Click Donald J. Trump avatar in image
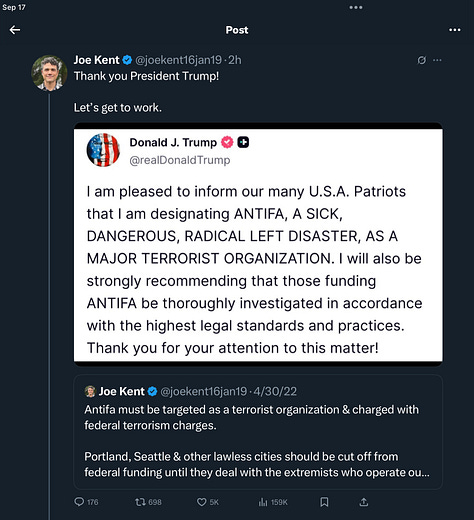 click(x=103, y=150)
